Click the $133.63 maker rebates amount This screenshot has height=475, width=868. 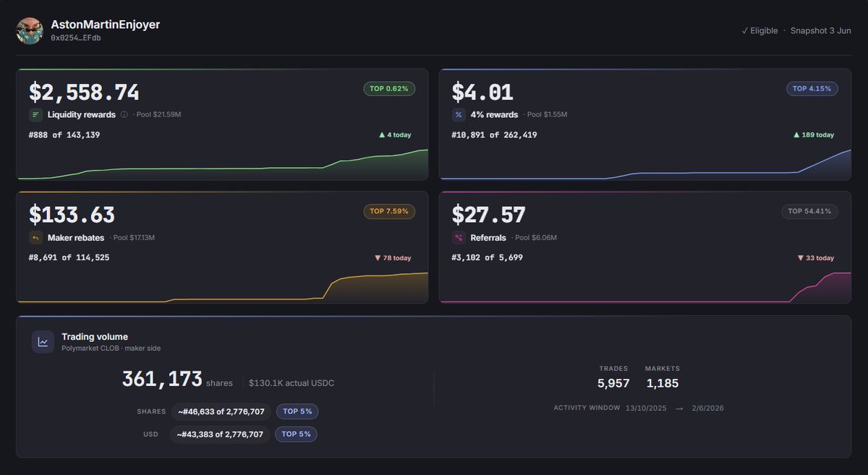point(72,215)
